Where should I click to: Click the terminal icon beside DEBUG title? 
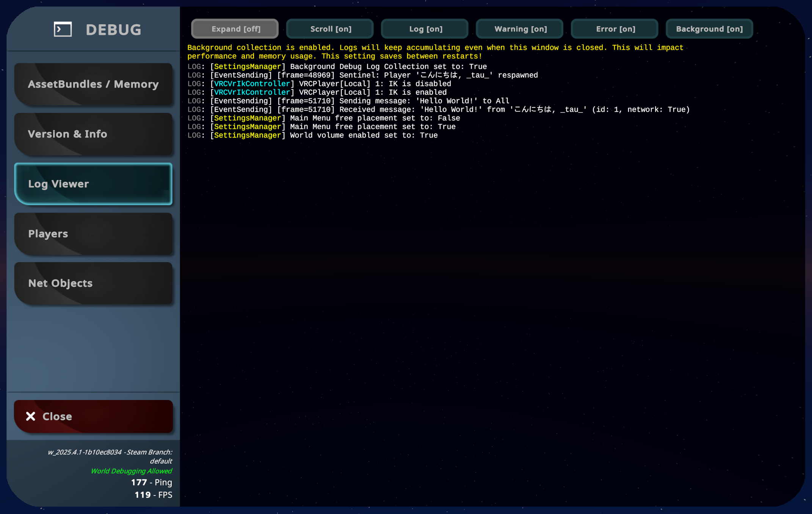63,29
